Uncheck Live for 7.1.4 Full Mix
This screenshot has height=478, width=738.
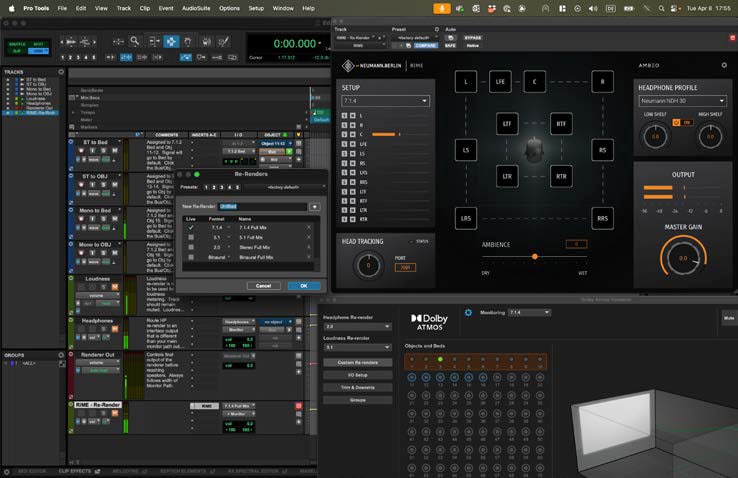[x=191, y=228]
